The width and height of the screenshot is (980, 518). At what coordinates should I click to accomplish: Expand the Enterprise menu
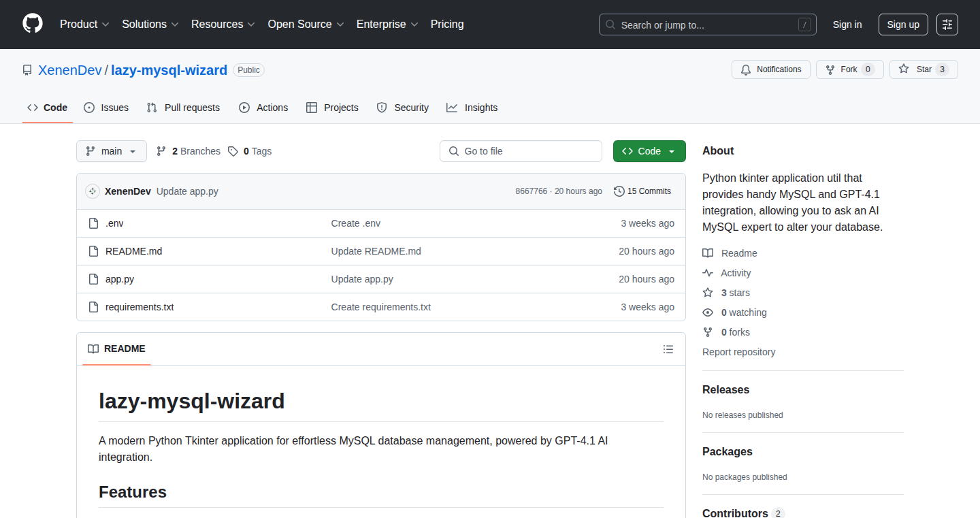387,24
